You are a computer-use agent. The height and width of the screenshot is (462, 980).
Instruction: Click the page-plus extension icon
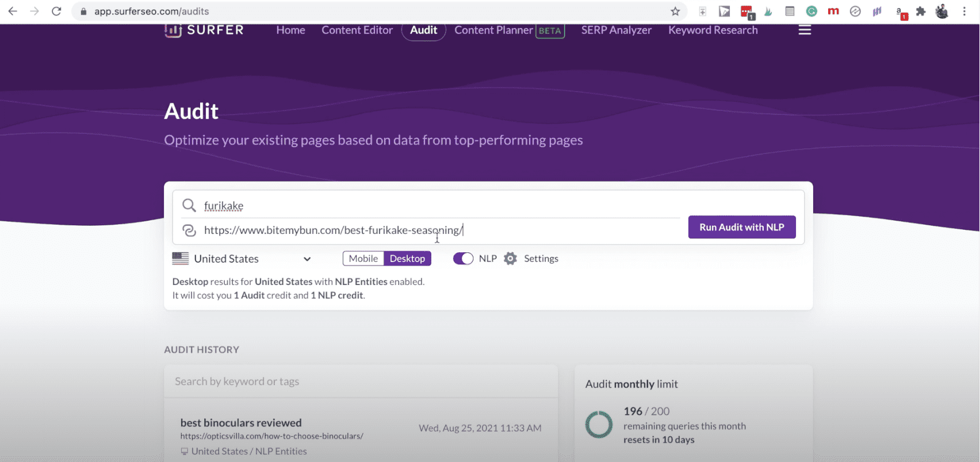[703, 11]
